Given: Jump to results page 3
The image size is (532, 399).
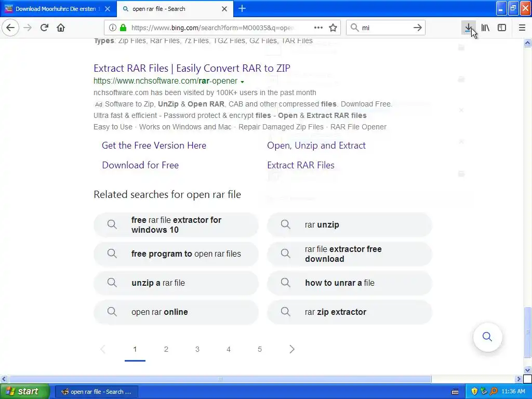Looking at the screenshot, I should (x=197, y=349).
